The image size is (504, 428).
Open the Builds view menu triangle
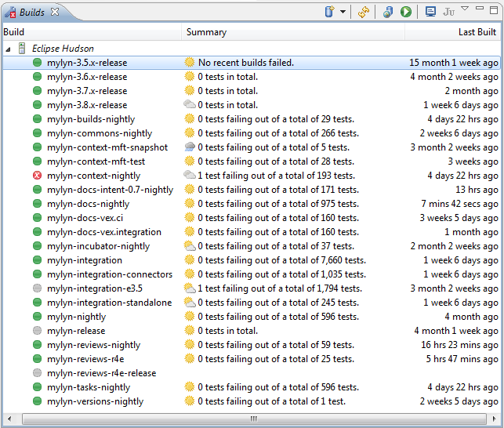pos(465,8)
